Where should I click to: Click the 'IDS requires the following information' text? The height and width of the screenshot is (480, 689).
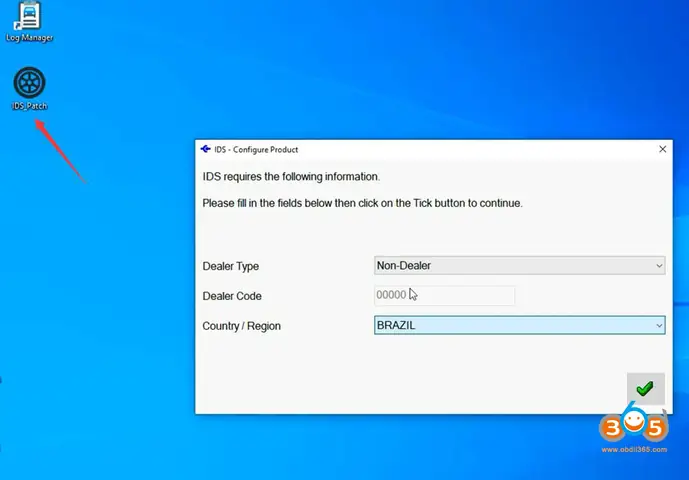point(291,177)
